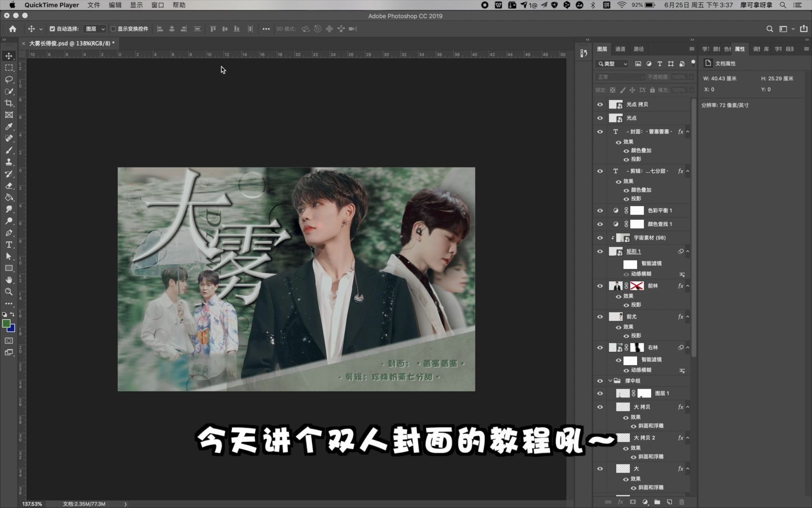Screen dimensions: 812x508
Task: Open the 窗口 menu
Action: (158, 5)
